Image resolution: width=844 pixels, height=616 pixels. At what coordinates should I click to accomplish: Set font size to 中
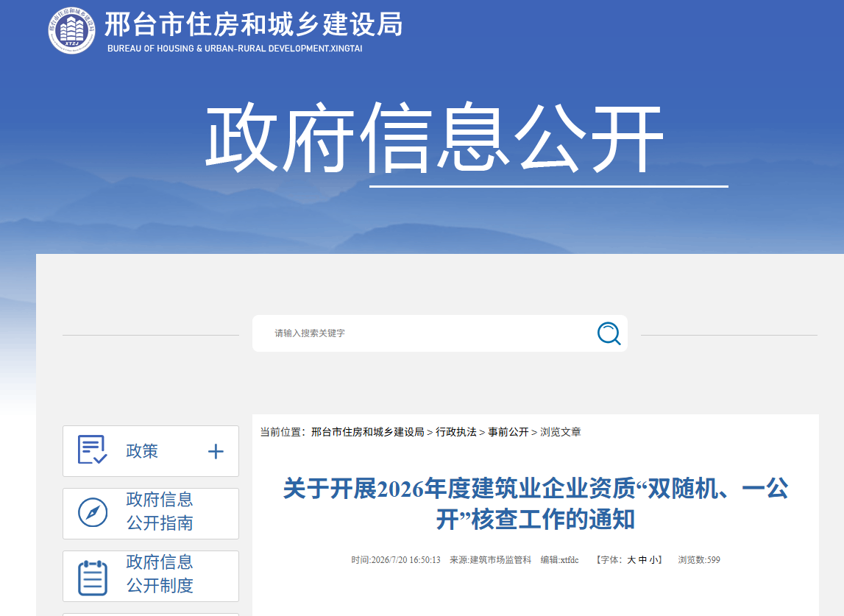[642, 560]
